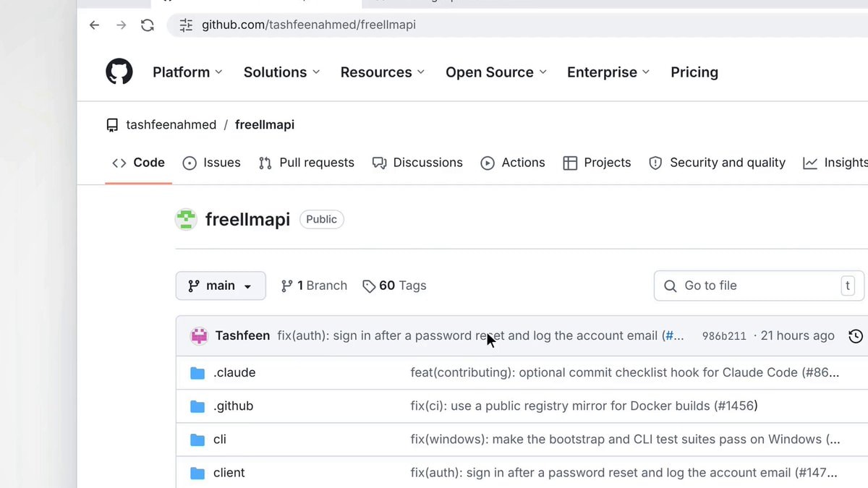The image size is (868, 488).
Task: Go back with browser back arrow
Action: tap(94, 25)
